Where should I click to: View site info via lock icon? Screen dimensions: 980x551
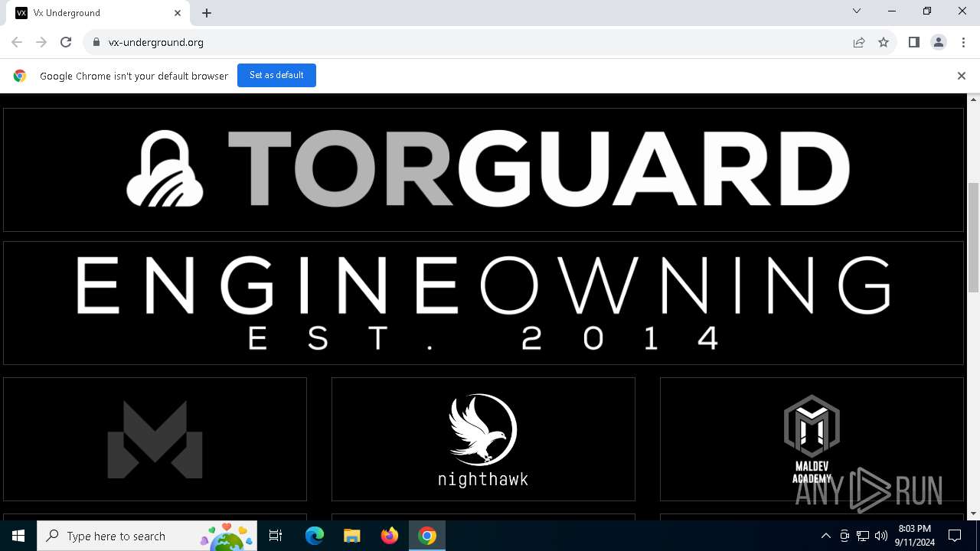tap(96, 42)
